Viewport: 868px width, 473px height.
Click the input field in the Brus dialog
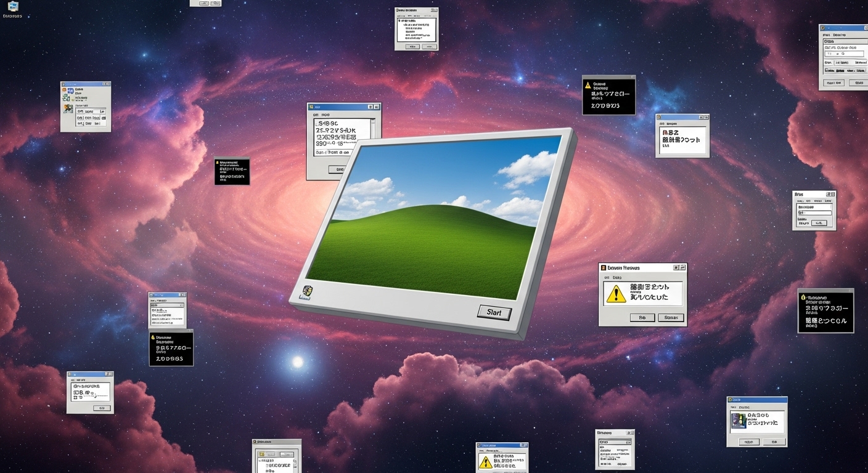(x=814, y=213)
